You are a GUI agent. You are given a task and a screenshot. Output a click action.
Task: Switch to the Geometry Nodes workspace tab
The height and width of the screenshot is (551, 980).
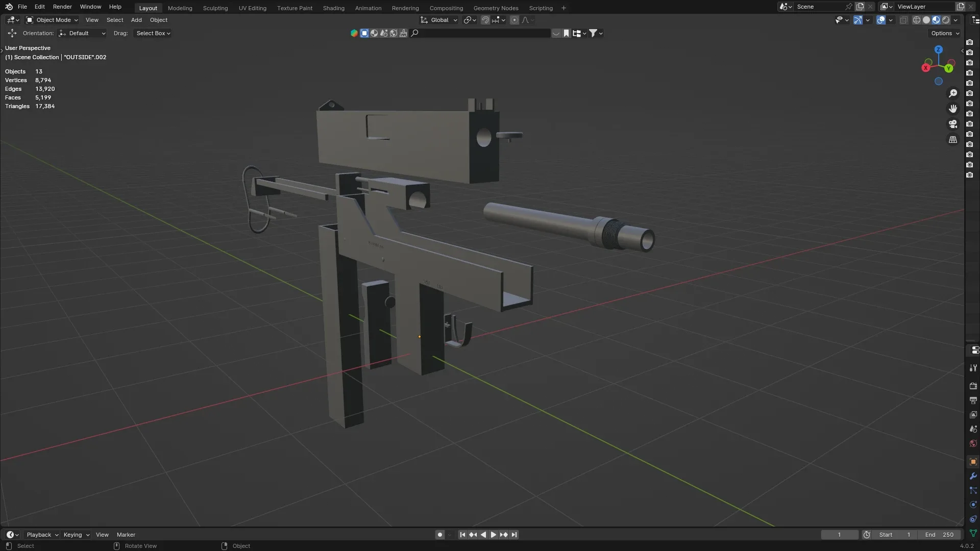(x=496, y=8)
